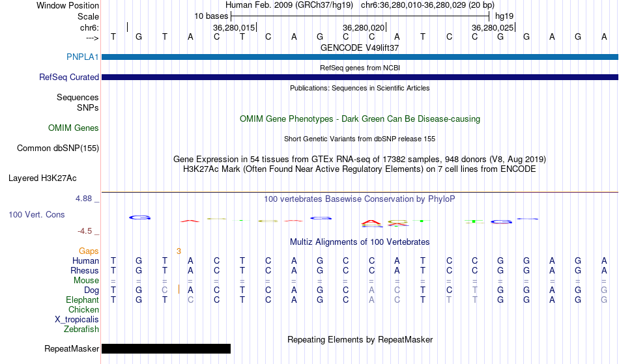Select the Rhesus alignment row label
The height and width of the screenshot is (364, 619).
pos(85,270)
